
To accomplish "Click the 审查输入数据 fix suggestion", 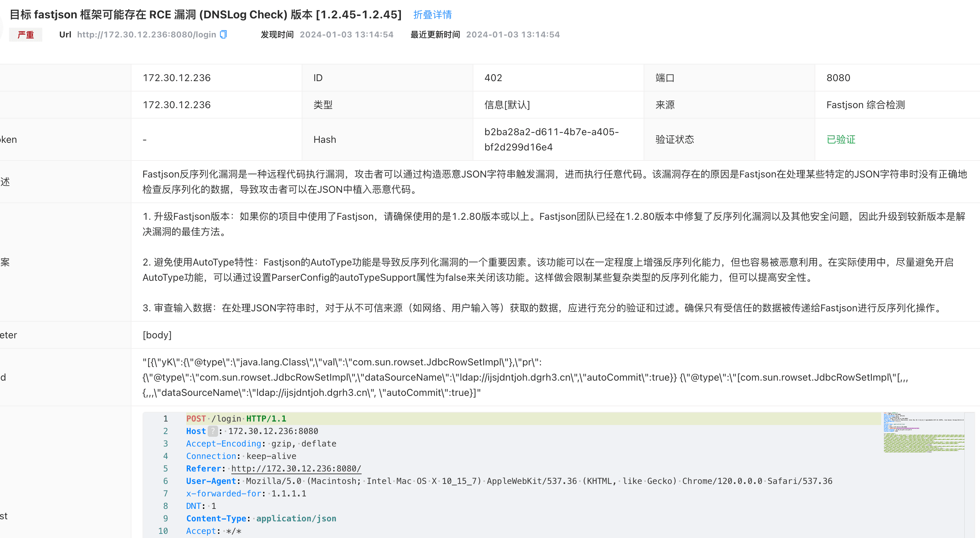I will coord(543,308).
